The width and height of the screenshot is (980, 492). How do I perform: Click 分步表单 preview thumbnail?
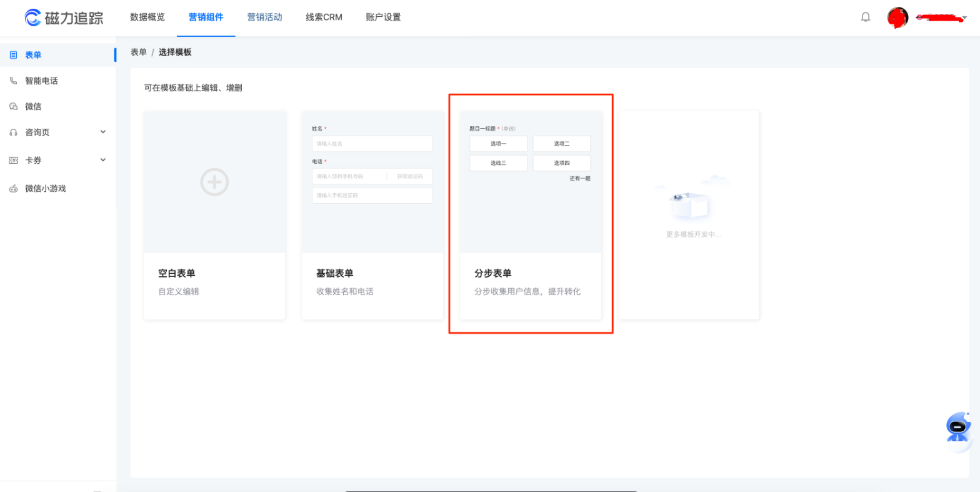(x=531, y=182)
